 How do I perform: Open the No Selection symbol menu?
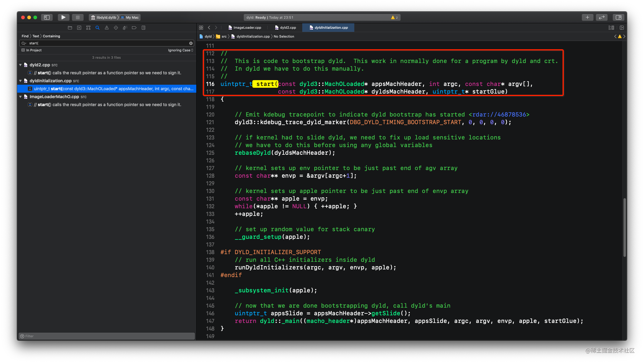coord(284,36)
